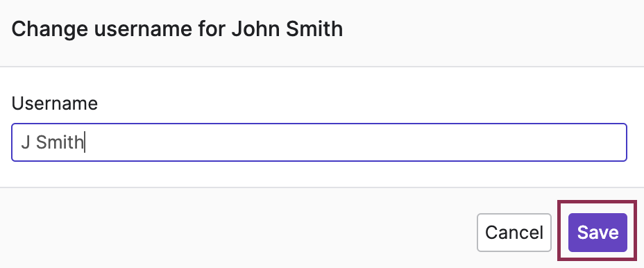Focus the Username input field
Viewport: 644px width, 268px height.
tap(319, 142)
